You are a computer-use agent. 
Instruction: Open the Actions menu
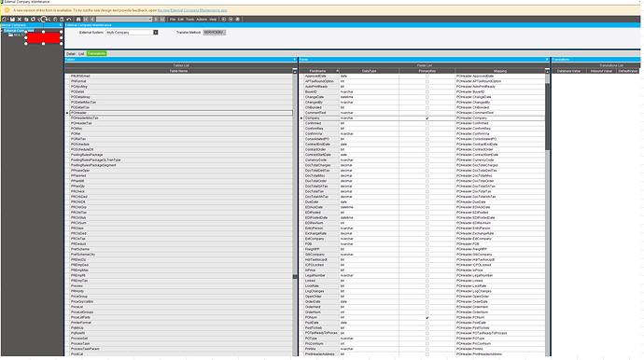(x=202, y=20)
